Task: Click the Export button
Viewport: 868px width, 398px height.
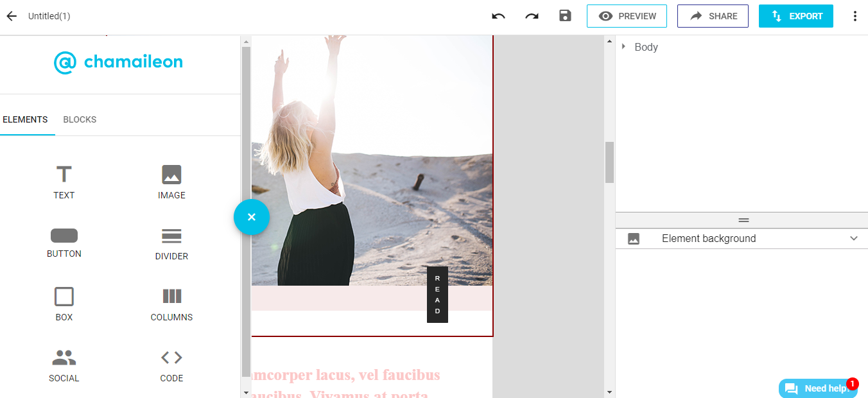Action: pyautogui.click(x=796, y=16)
